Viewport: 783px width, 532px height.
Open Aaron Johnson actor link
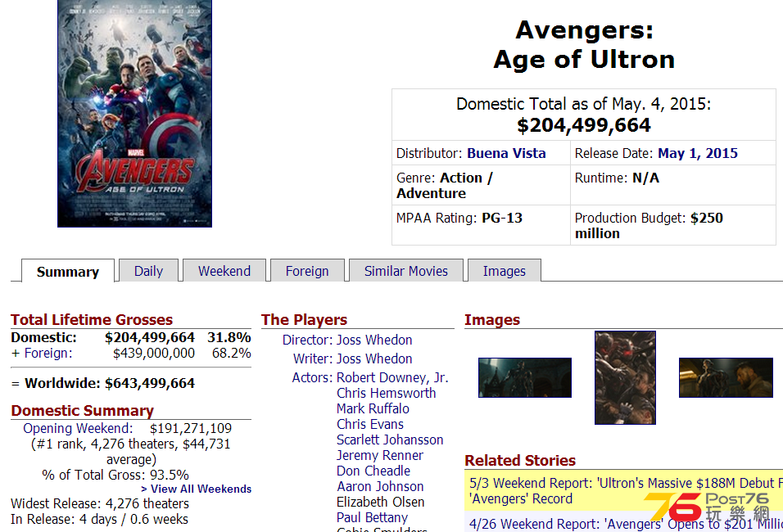[380, 487]
